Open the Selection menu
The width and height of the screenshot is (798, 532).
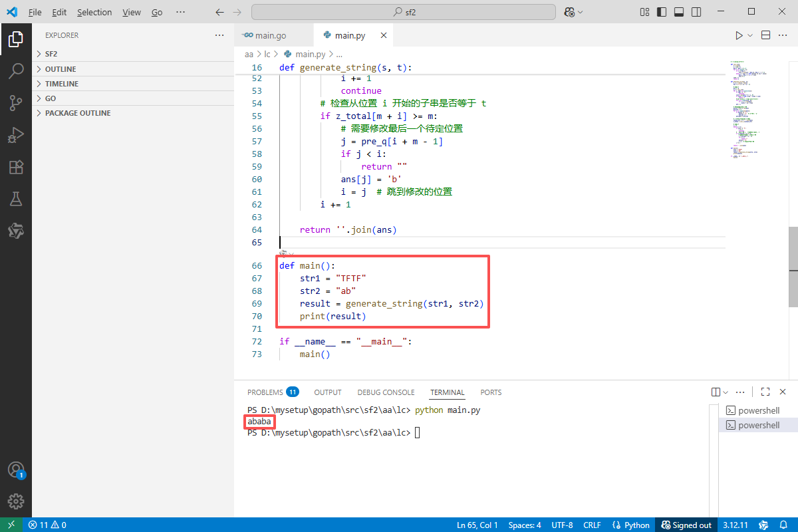[94, 12]
